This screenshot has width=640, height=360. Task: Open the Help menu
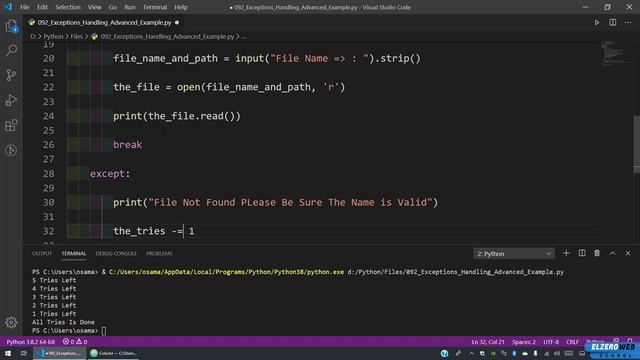[181, 7]
